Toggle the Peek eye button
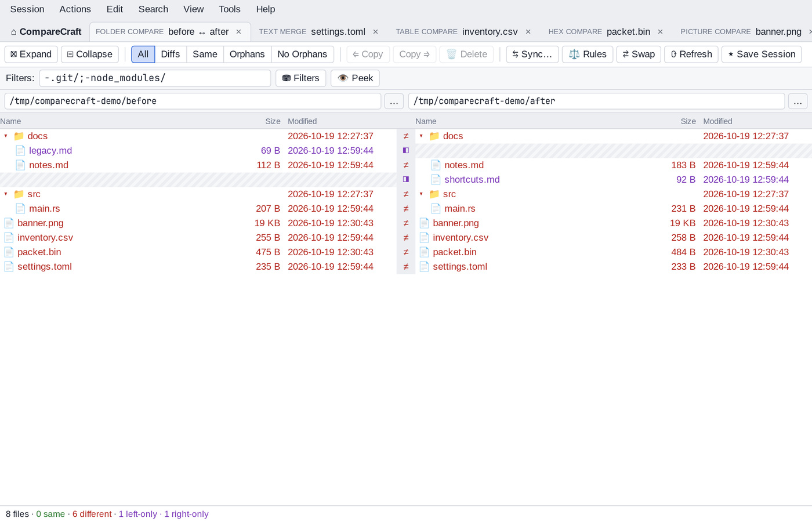 click(x=355, y=78)
